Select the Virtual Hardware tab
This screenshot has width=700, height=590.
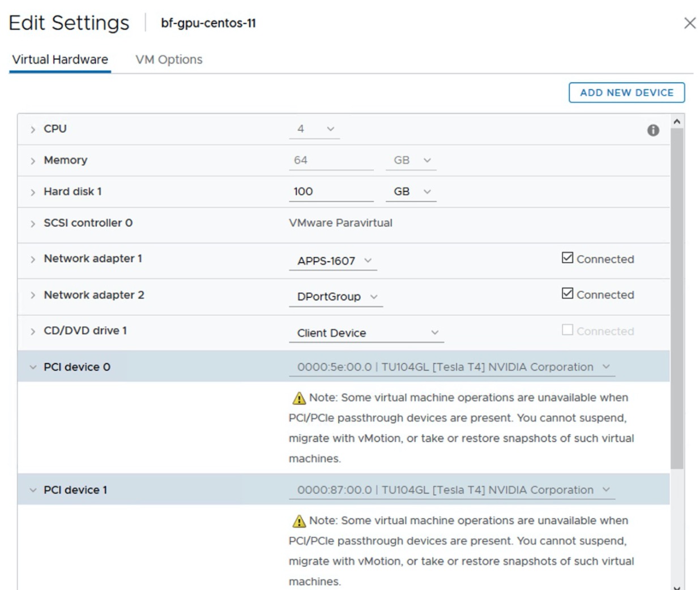(x=60, y=59)
